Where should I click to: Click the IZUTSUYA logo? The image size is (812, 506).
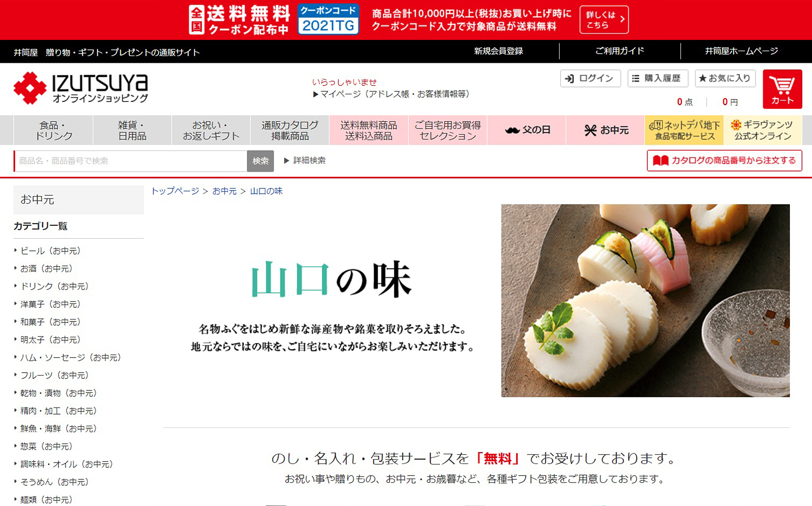click(81, 88)
